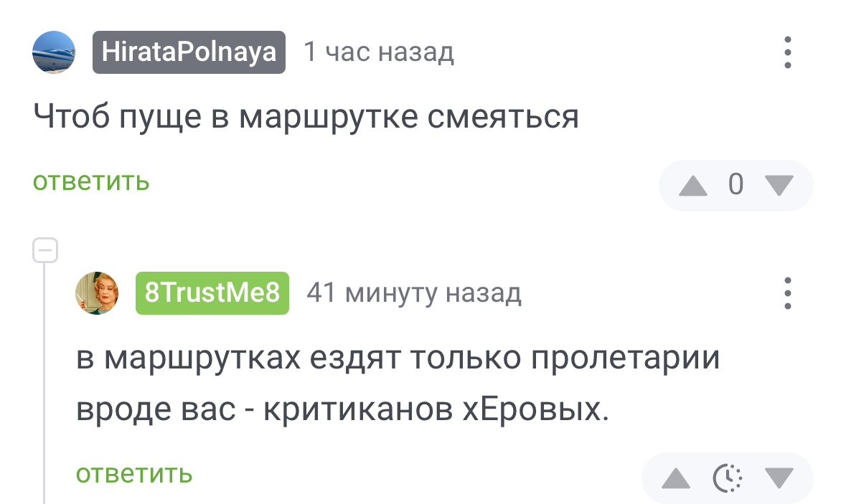Upvote HirataPolnaya's comment
Screen dimensions: 846x504
(x=692, y=186)
